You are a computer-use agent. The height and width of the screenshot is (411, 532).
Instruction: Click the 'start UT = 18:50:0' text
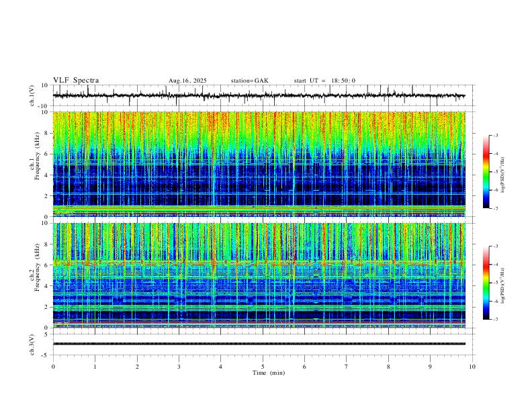(x=324, y=81)
